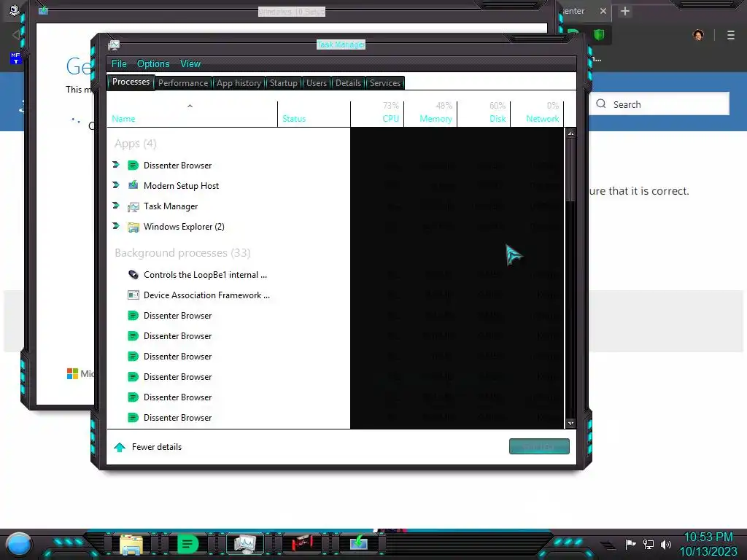
Task: Click the Windows 10 Setup title bar icon
Action: (43, 10)
